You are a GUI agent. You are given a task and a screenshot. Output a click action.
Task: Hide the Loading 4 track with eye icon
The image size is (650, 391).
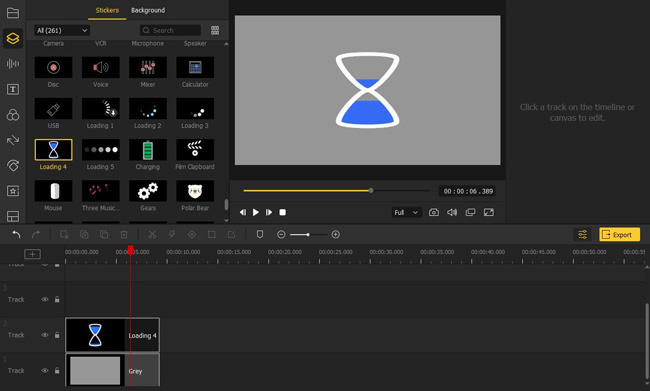tap(44, 335)
